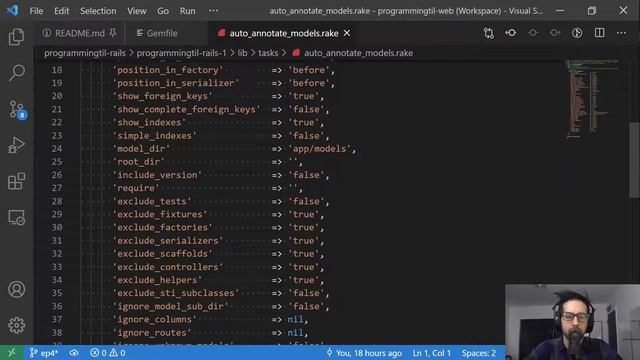
Task: Click line number 24 in the gutter
Action: pyautogui.click(x=57, y=149)
